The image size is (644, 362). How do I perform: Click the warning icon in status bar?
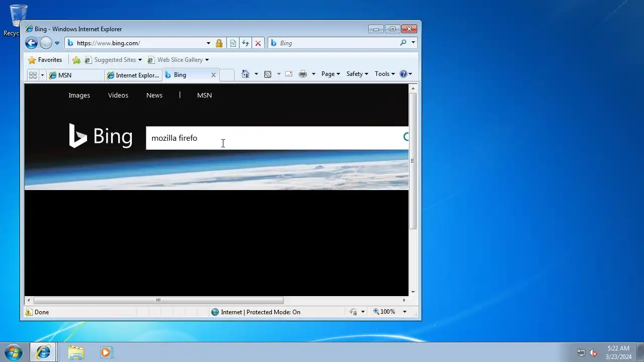(x=29, y=312)
